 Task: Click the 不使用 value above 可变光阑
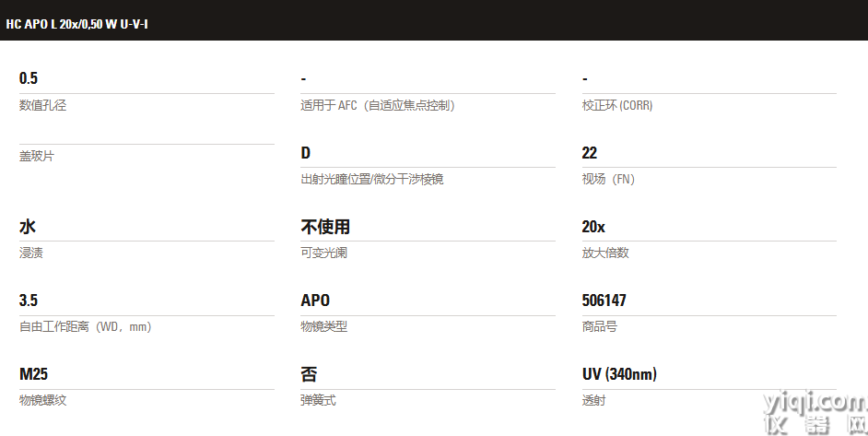pos(325,227)
